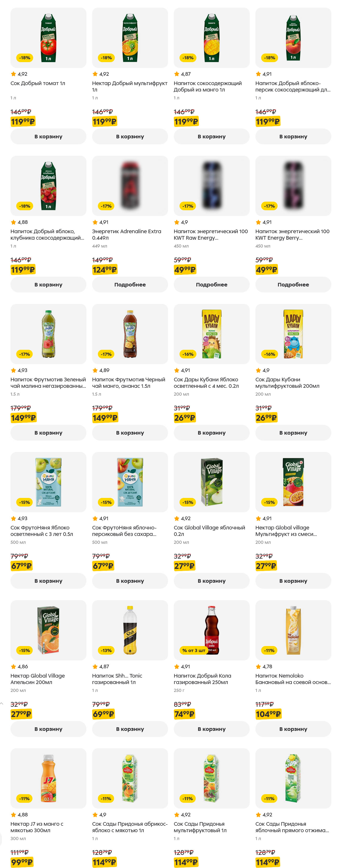Viewport: 338px width, 868px height.
Task: Click the 119.99₽ price of Добрый яблоко-персик
Action: point(267,121)
